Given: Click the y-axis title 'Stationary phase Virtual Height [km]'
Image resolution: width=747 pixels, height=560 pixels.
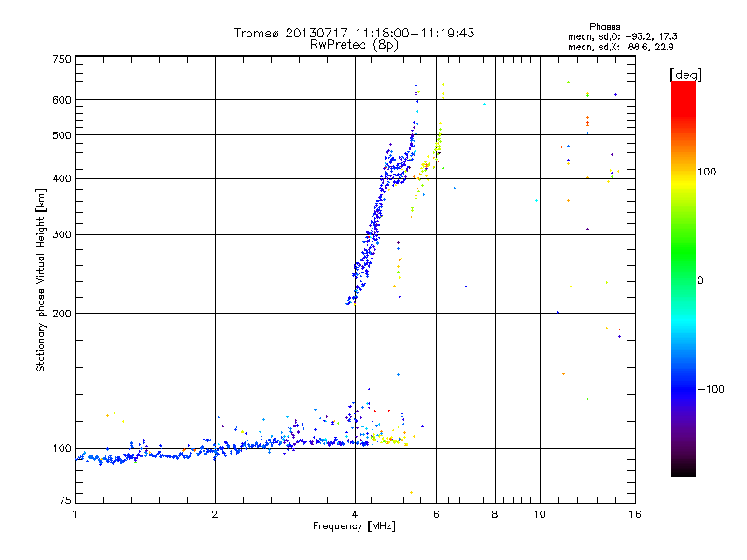Looking at the screenshot, I should [41, 280].
